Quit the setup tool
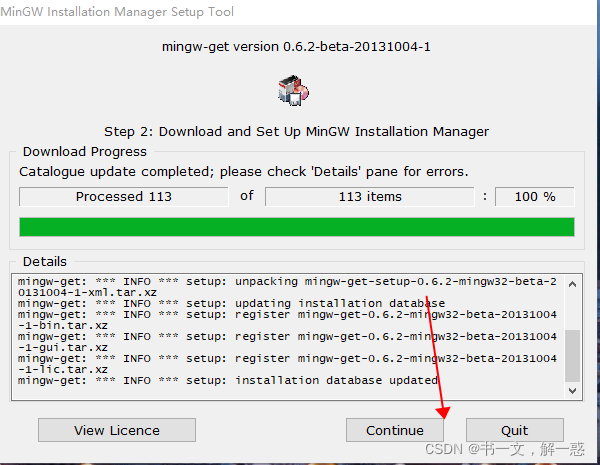 514,430
